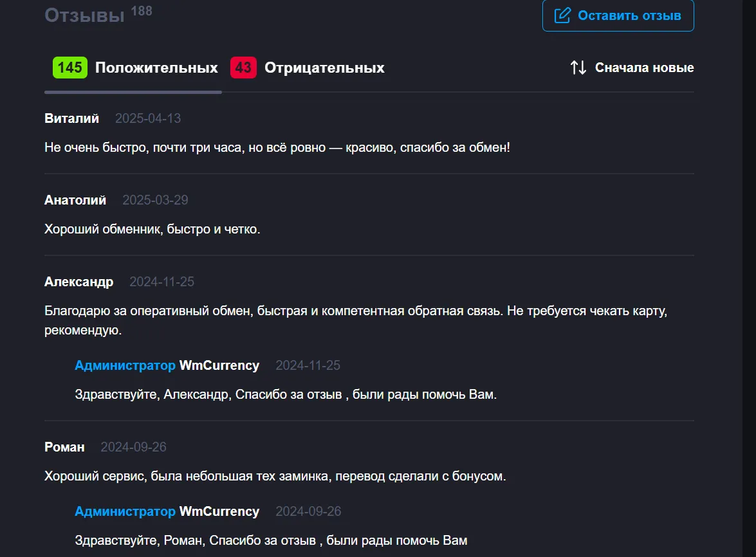Click the reviewer name 'Роман'

[64, 447]
